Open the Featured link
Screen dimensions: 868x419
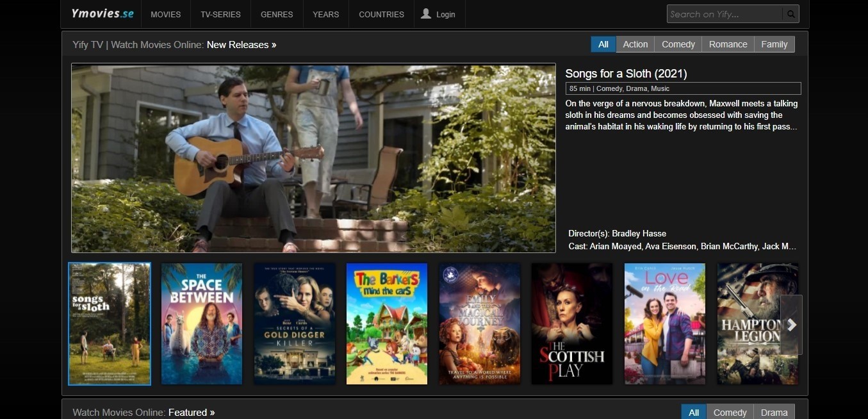pyautogui.click(x=188, y=413)
